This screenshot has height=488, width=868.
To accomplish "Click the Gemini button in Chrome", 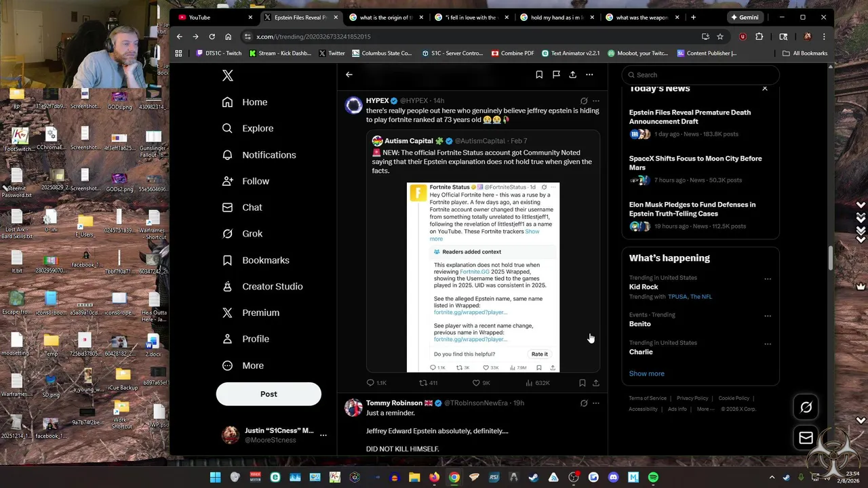I will coord(745,17).
